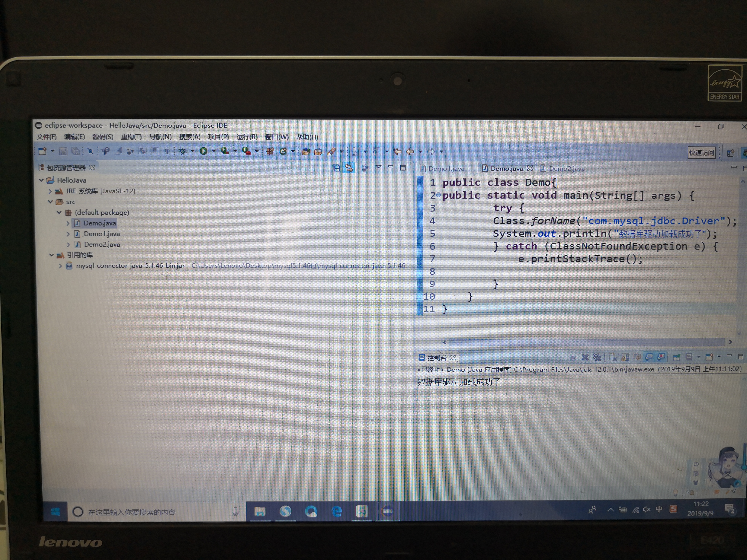Click the New wizard toolbar icon

(x=43, y=151)
